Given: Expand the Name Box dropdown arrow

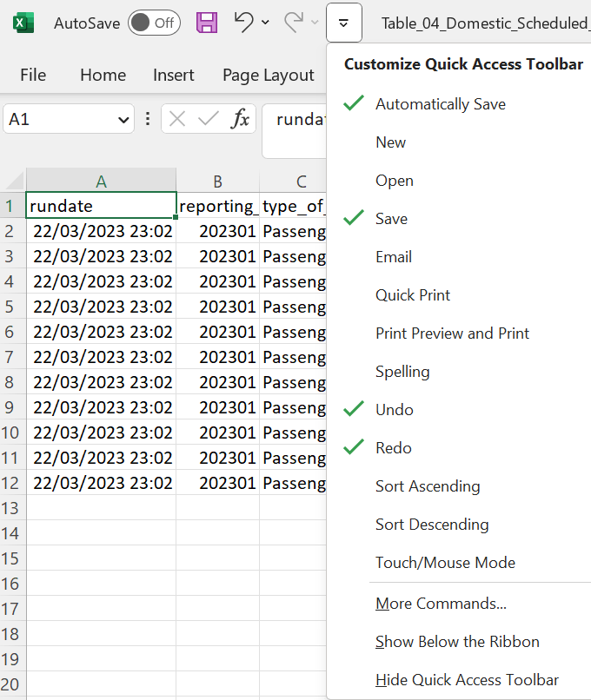Looking at the screenshot, I should tap(123, 120).
